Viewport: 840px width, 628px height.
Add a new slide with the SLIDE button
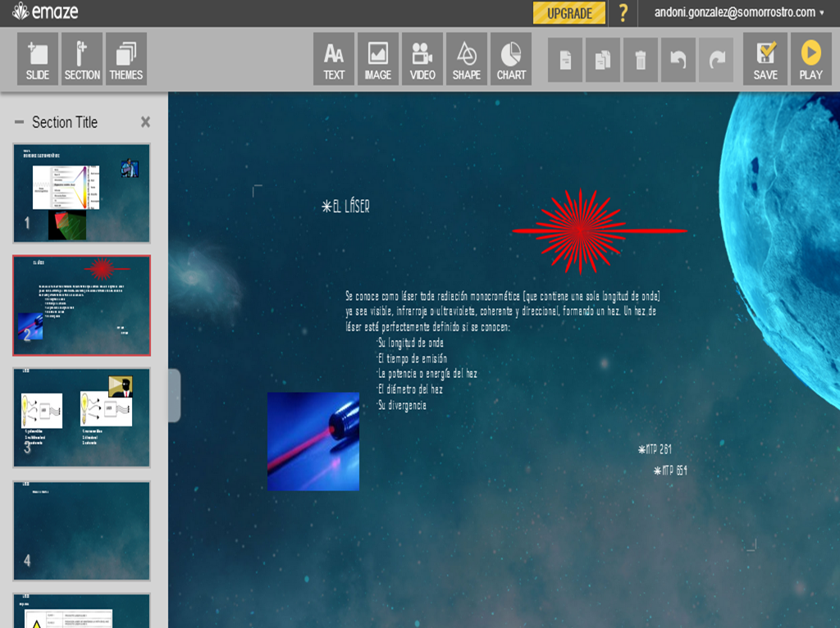pos(38,59)
